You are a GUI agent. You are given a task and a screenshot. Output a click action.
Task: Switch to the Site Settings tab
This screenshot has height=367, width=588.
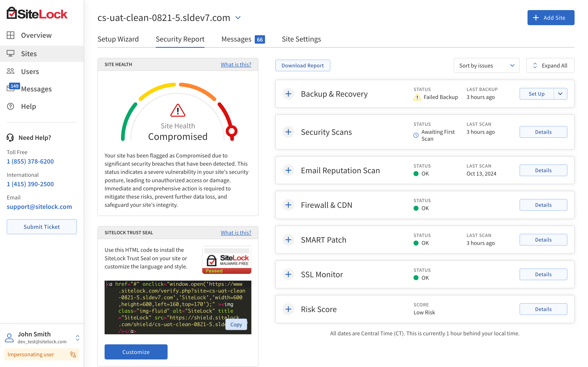click(301, 39)
